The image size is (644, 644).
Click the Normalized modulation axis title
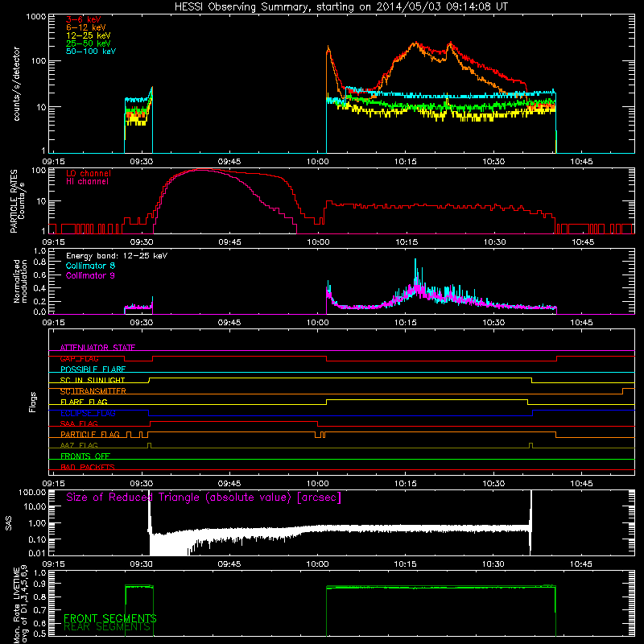tap(20, 281)
